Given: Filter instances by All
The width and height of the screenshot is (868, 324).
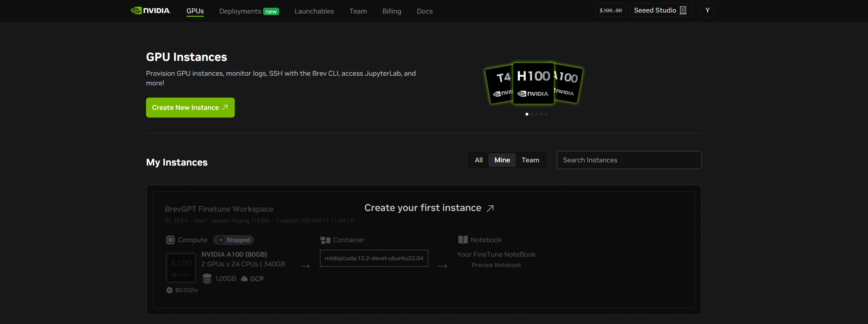Looking at the screenshot, I should [x=479, y=160].
